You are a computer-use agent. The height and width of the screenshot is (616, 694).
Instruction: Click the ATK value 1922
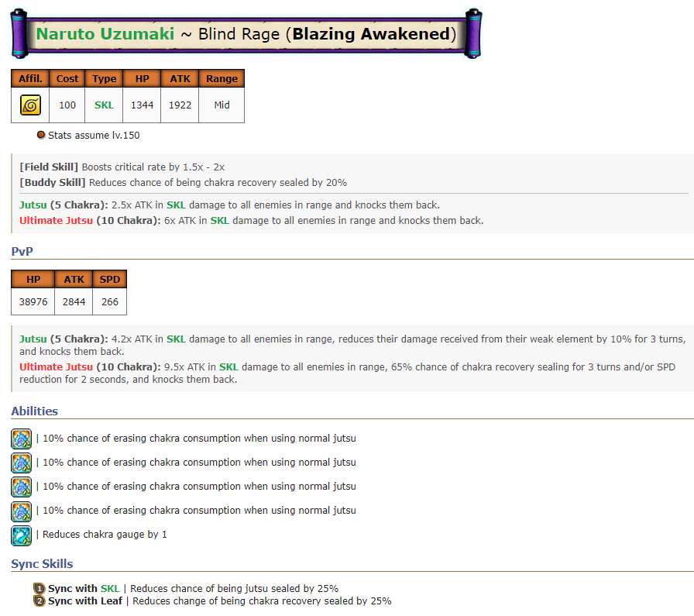pos(180,105)
